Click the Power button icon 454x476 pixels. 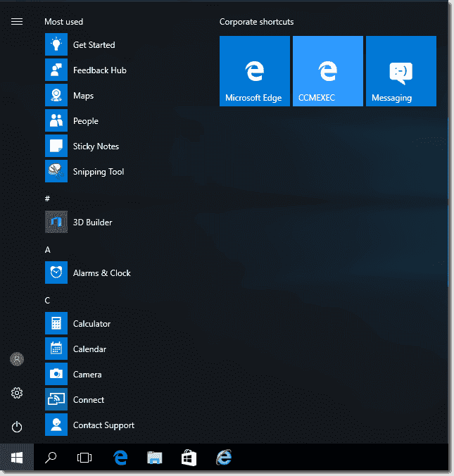coord(17,427)
